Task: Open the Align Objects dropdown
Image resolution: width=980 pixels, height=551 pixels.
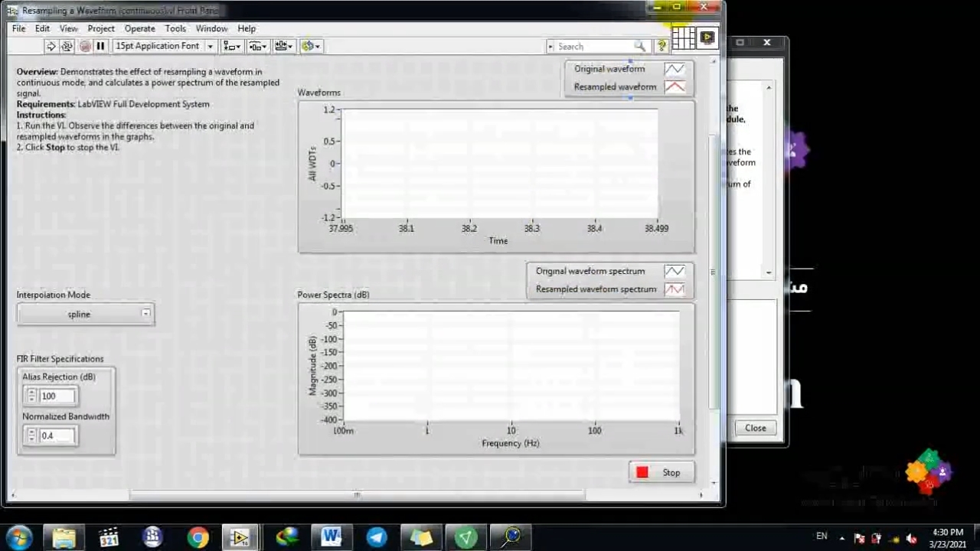Action: click(231, 47)
